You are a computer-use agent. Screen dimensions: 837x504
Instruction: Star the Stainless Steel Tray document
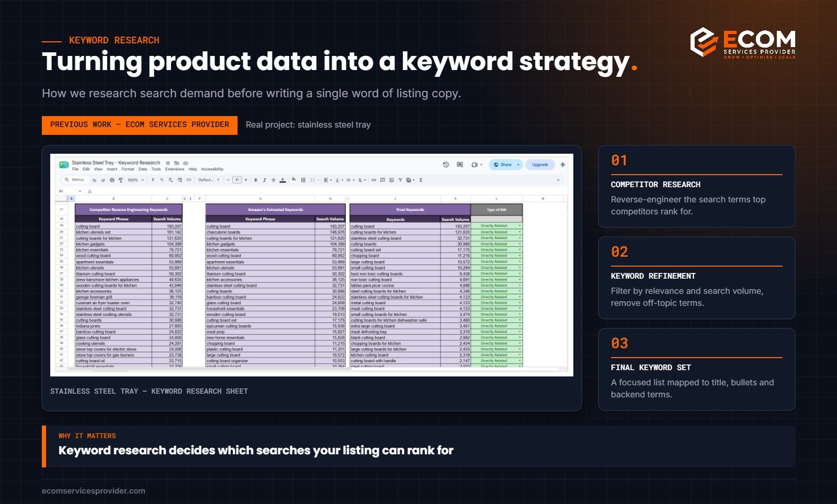(168, 163)
